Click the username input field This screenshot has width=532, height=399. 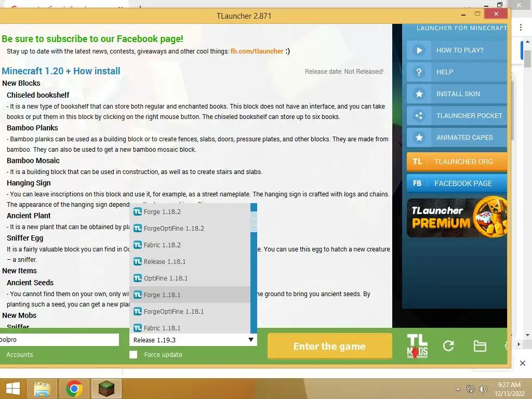click(x=59, y=340)
